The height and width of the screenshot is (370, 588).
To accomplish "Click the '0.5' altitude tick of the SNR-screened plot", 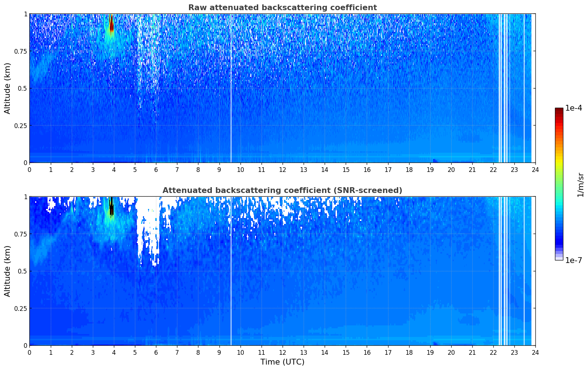I will (22, 271).
